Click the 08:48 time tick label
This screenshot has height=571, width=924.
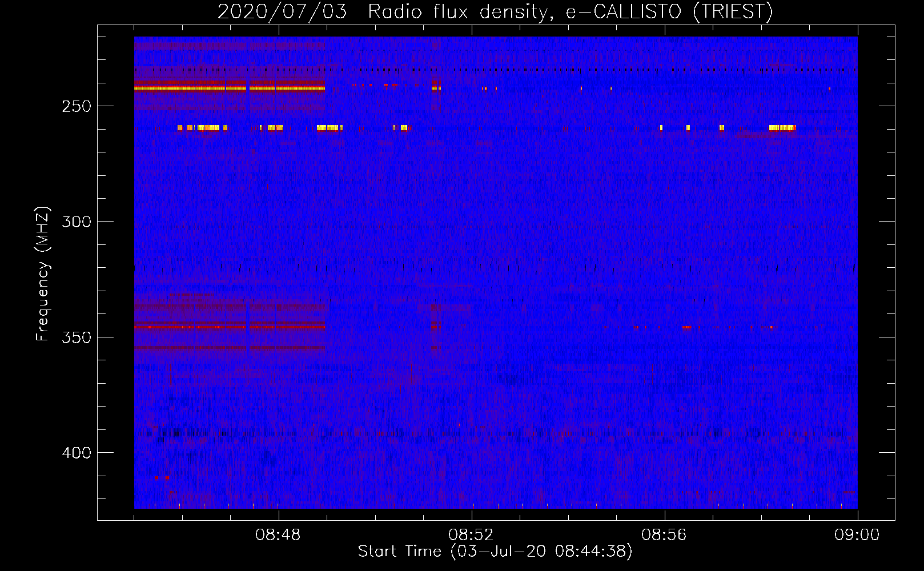pos(278,535)
